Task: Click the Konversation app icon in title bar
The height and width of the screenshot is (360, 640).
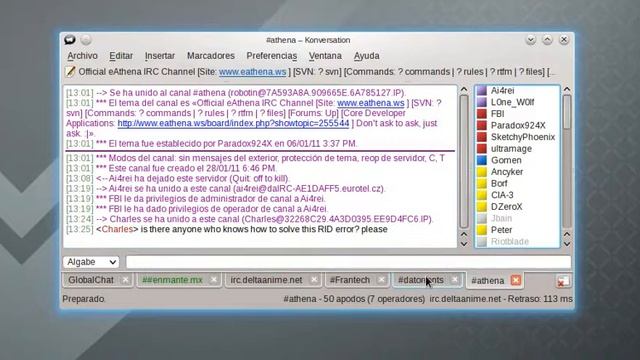Action: (70, 40)
